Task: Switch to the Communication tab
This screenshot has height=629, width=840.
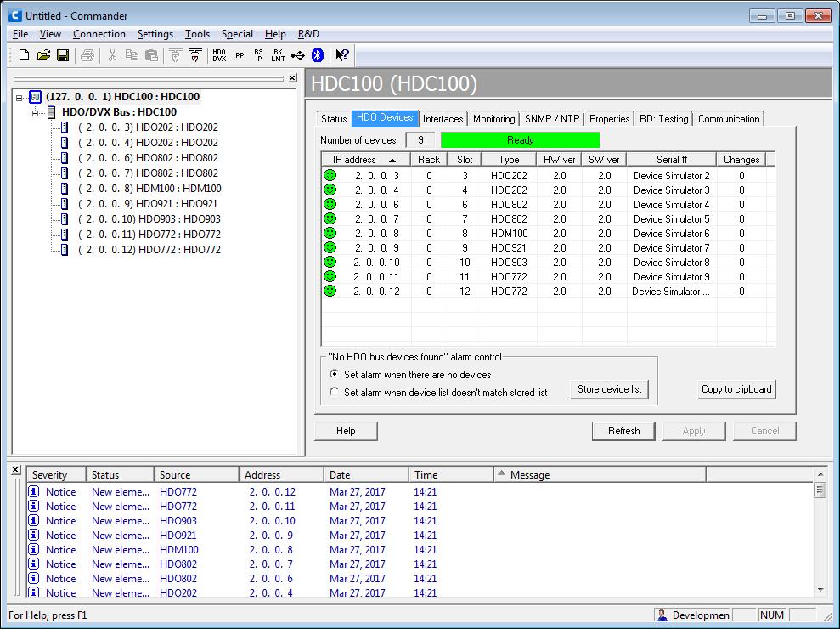Action: coord(729,119)
